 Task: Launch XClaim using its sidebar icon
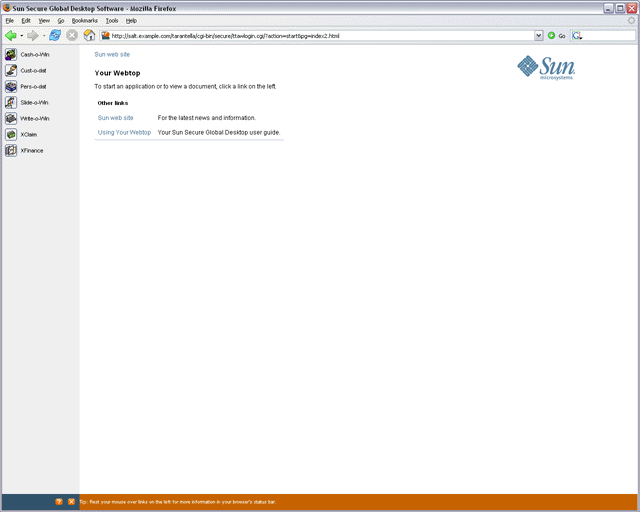11,134
